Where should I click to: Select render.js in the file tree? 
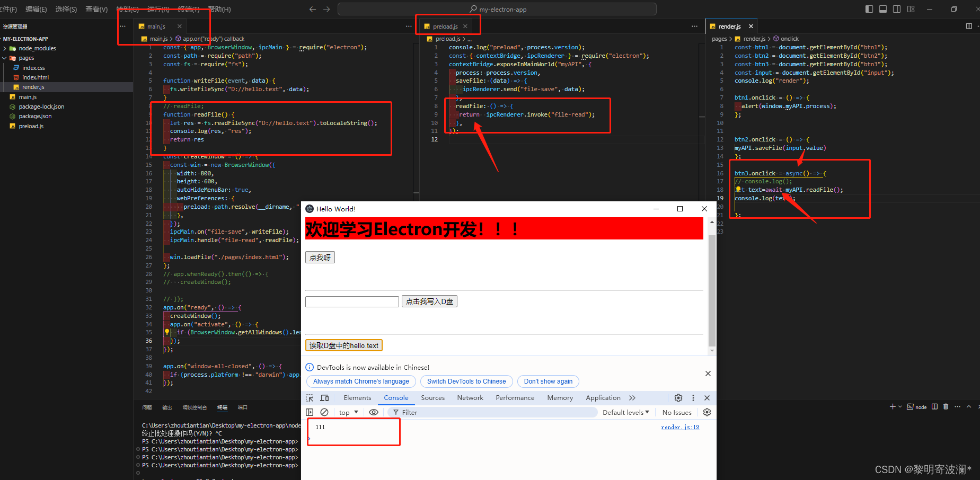pos(33,87)
